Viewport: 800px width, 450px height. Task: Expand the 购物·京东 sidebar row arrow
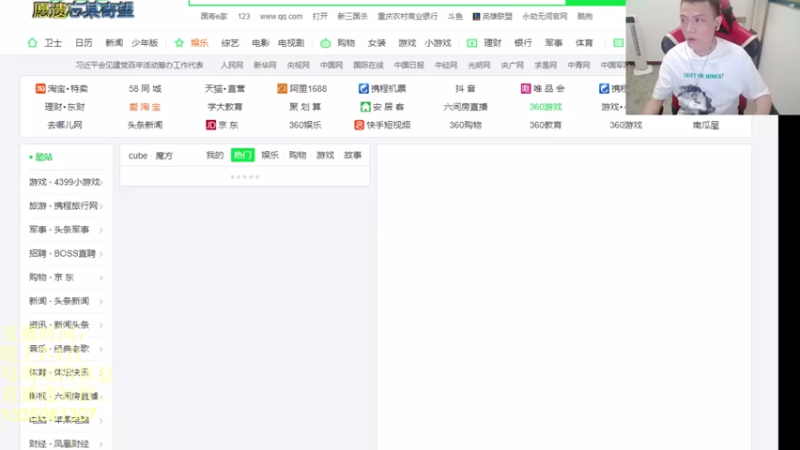(101, 278)
